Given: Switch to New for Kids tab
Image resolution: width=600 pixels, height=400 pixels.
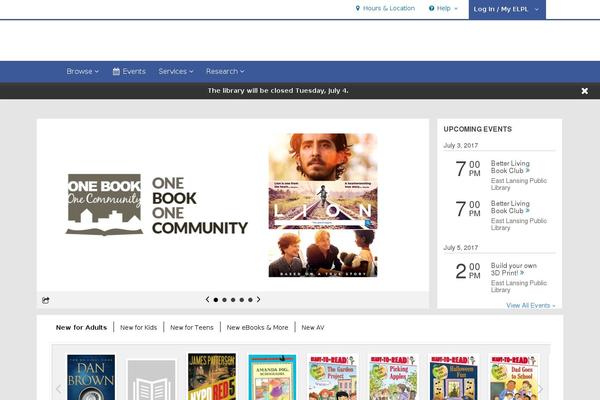Looking at the screenshot, I should pyautogui.click(x=139, y=328).
